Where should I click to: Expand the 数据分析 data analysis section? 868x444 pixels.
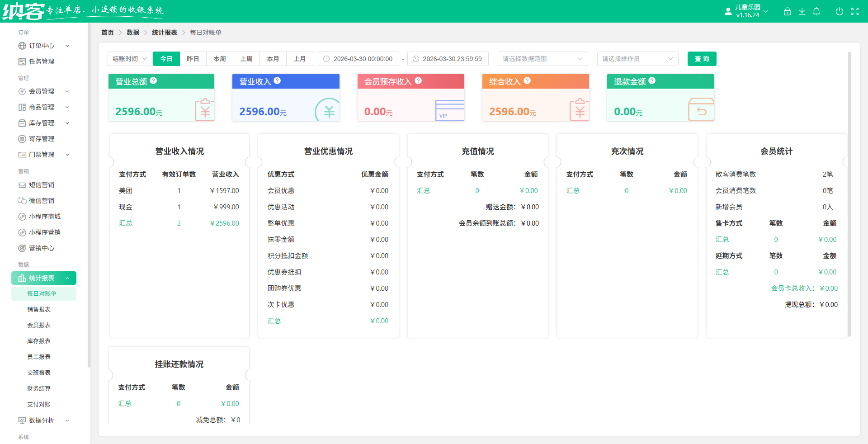point(67,420)
